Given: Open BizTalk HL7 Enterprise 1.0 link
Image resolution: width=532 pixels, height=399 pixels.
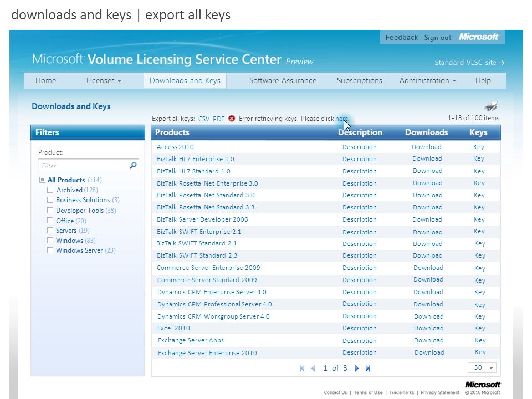Looking at the screenshot, I should pyautogui.click(x=196, y=159).
